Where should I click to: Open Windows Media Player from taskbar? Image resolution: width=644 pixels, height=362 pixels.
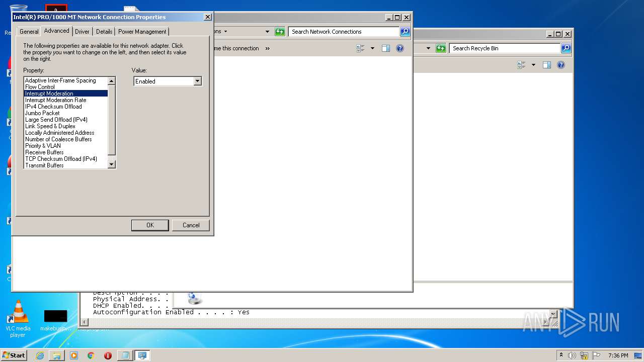(x=74, y=355)
